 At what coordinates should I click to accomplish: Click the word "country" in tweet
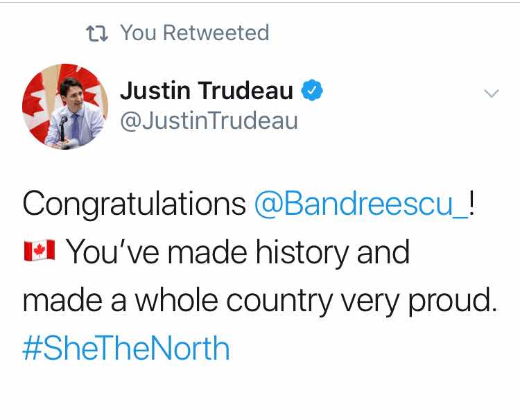279,301
